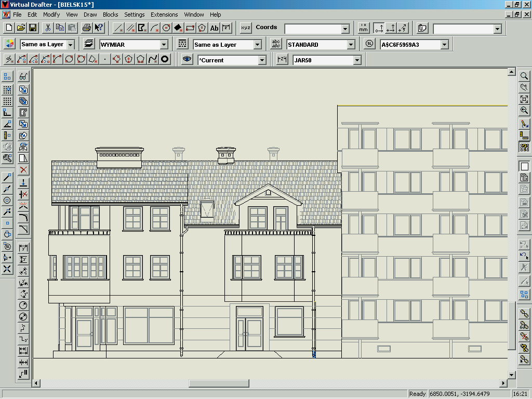Image resolution: width=532 pixels, height=399 pixels.
Task: Click the Print icon in toolbar
Action: click(87, 28)
